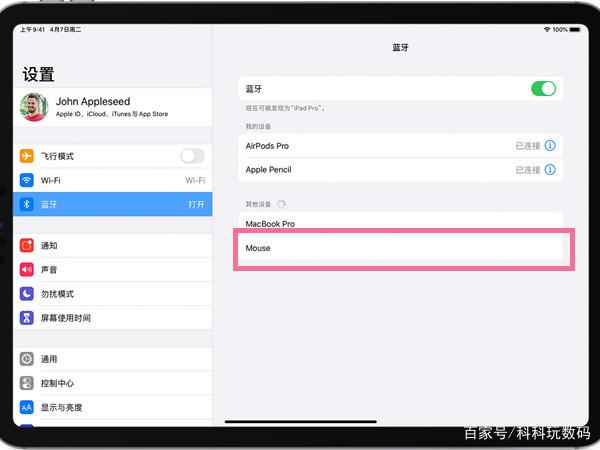
Task: Open 通知 settings
Action: pos(112,245)
